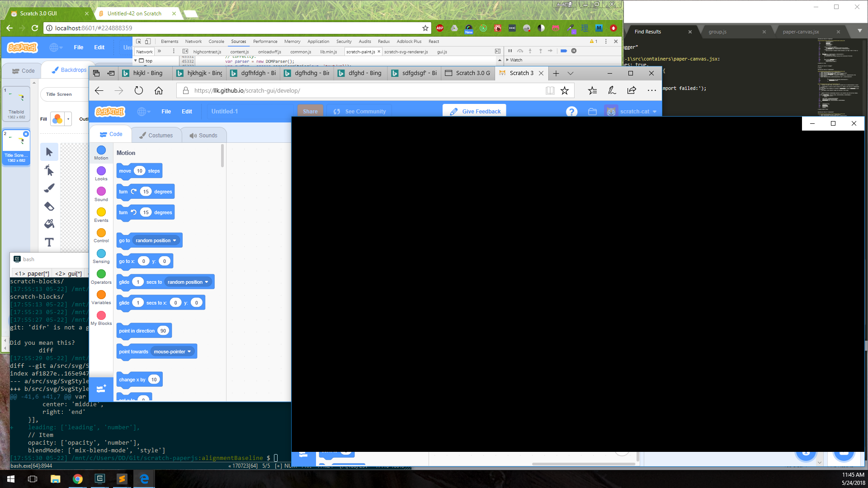Click the Give Feedback button

tap(474, 111)
